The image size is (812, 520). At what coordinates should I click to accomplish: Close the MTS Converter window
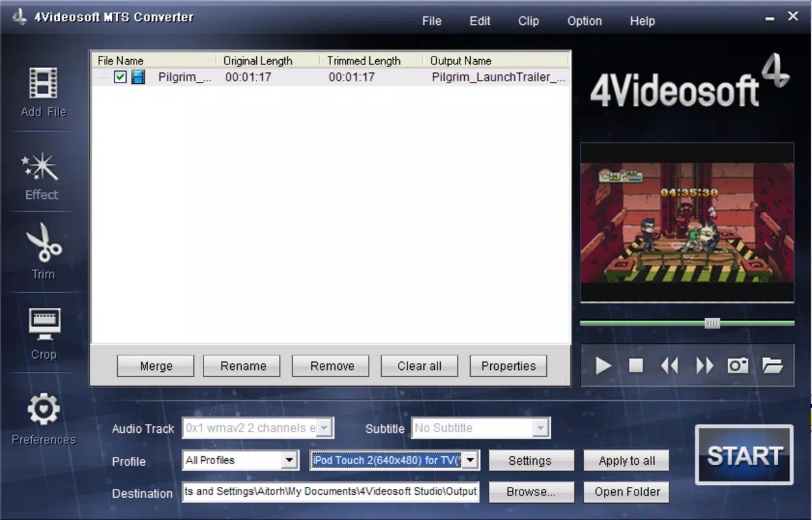pos(793,16)
